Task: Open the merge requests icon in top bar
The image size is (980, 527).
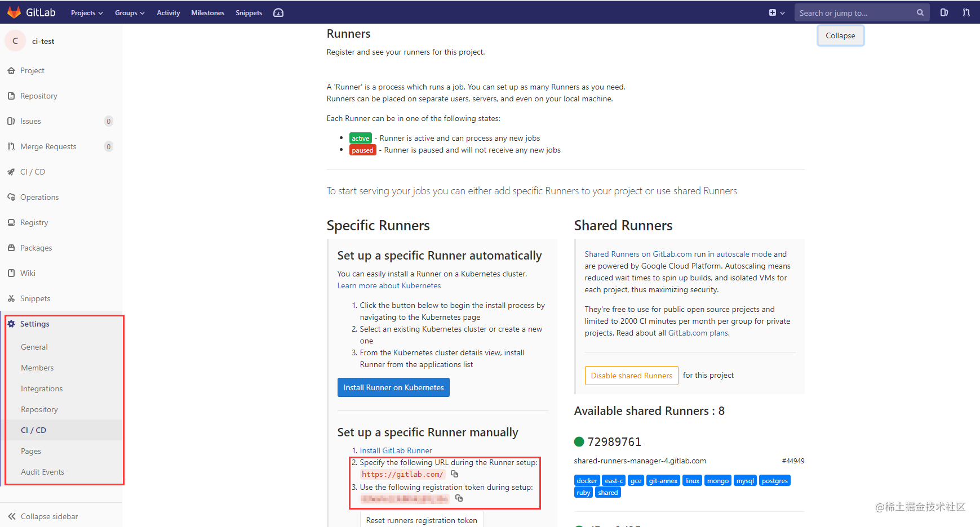Action: (966, 12)
